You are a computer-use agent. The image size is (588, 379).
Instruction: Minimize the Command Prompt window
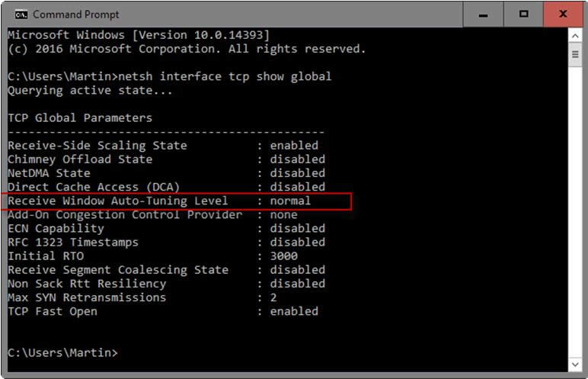click(483, 14)
